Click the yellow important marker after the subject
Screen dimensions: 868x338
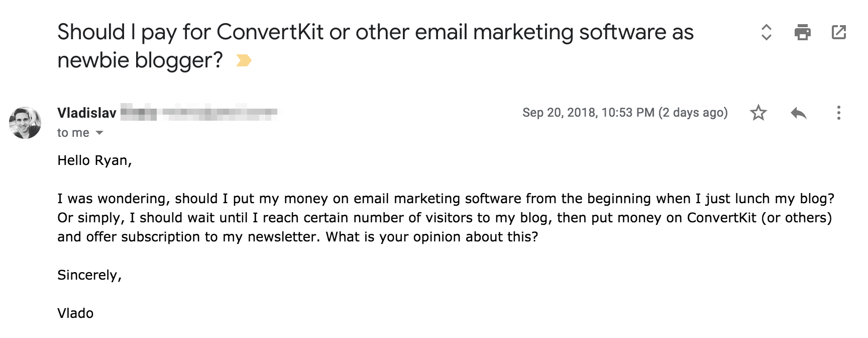[x=245, y=60]
